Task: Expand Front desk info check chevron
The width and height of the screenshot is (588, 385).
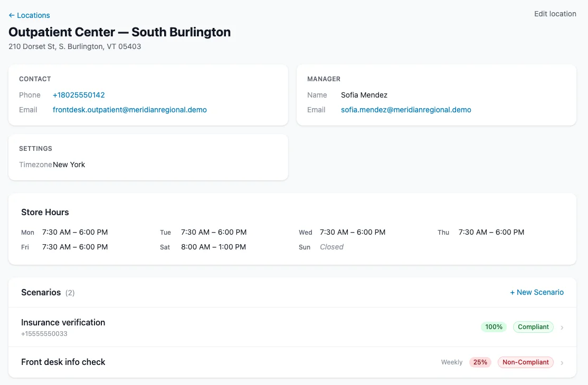Action: coord(562,362)
